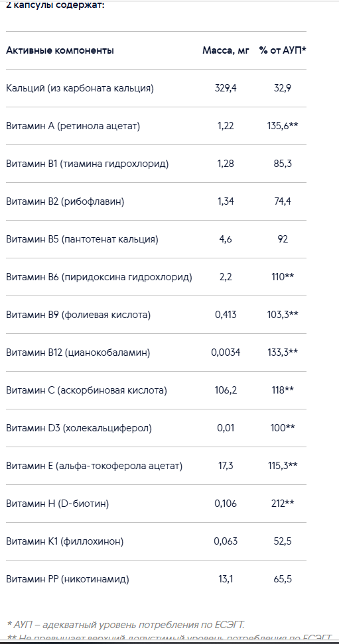The width and height of the screenshot is (339, 644).
Task: Click the 'Масса, мг' column header
Action: tap(226, 50)
